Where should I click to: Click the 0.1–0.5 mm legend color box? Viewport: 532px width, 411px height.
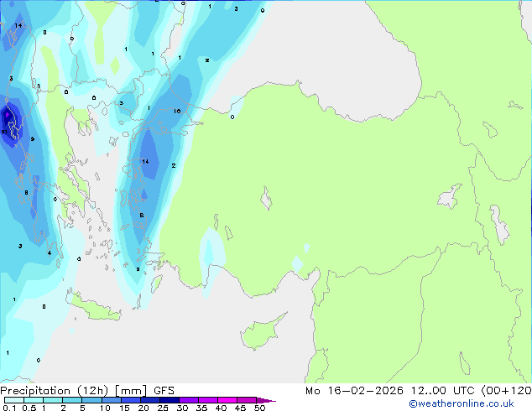pos(14,400)
